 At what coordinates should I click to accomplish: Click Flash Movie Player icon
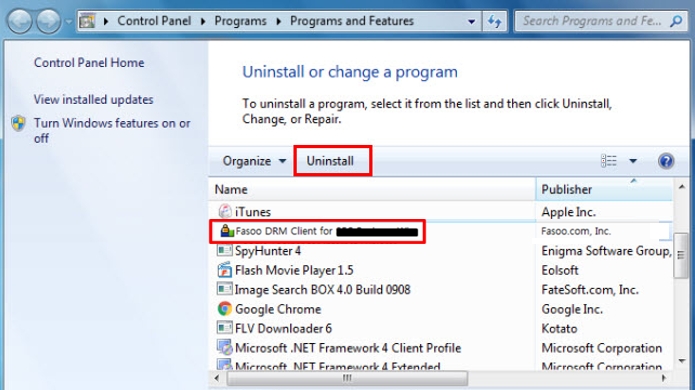225,270
